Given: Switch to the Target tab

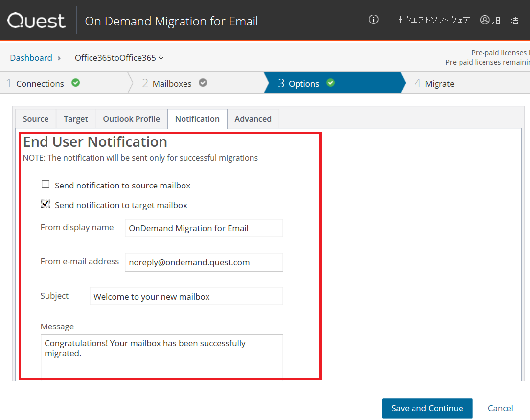Looking at the screenshot, I should click(x=76, y=119).
